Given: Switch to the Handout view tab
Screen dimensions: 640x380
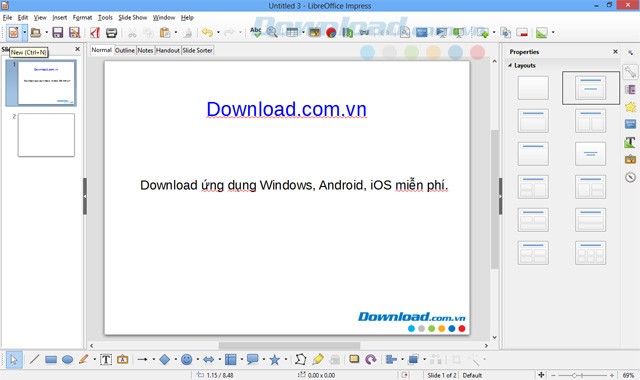Looking at the screenshot, I should click(x=168, y=50).
